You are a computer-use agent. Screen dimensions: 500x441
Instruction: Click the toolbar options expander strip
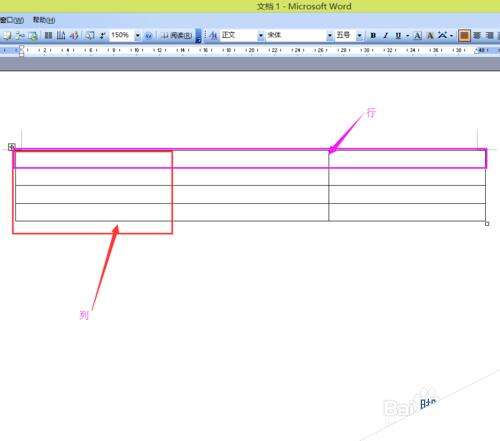[x=198, y=36]
